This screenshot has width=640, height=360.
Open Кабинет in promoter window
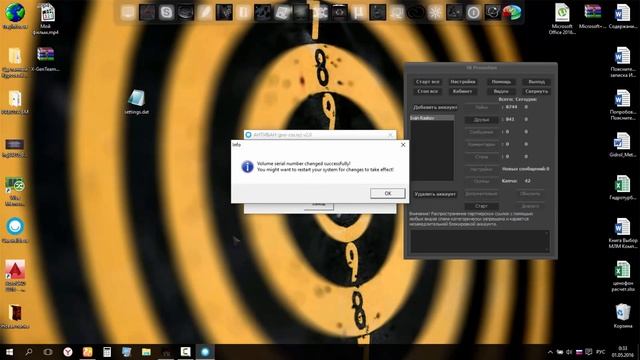click(x=463, y=91)
